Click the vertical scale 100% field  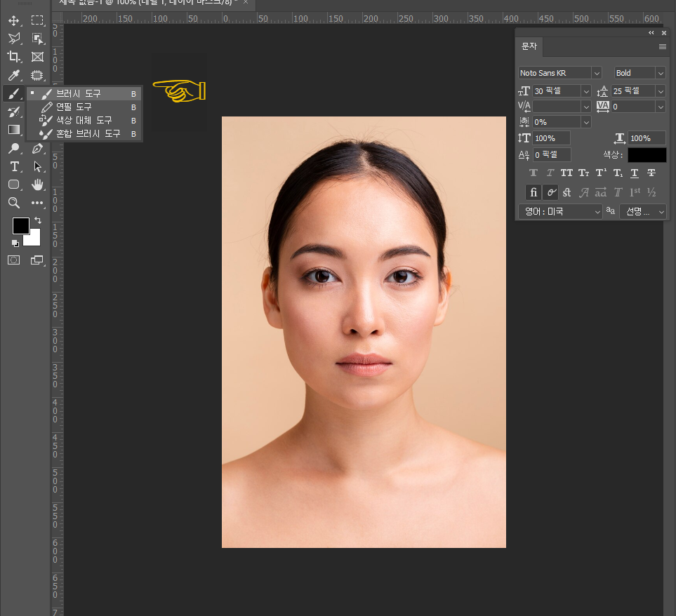(552, 138)
